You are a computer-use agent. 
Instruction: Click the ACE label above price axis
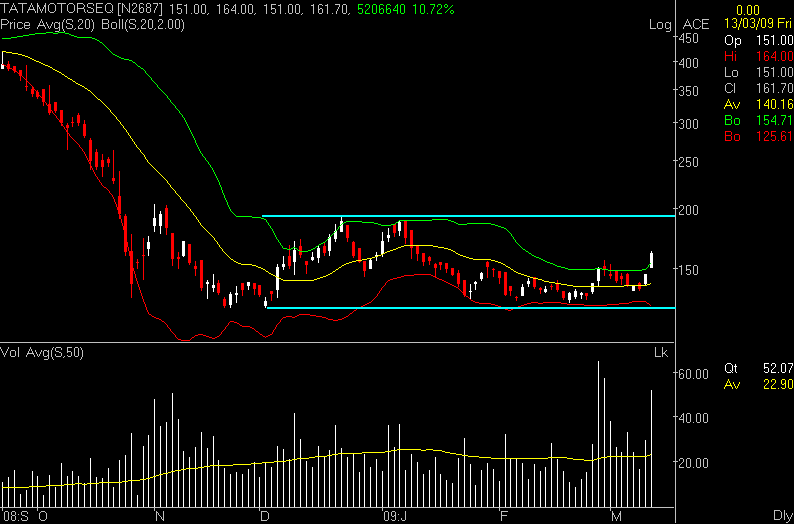click(696, 24)
